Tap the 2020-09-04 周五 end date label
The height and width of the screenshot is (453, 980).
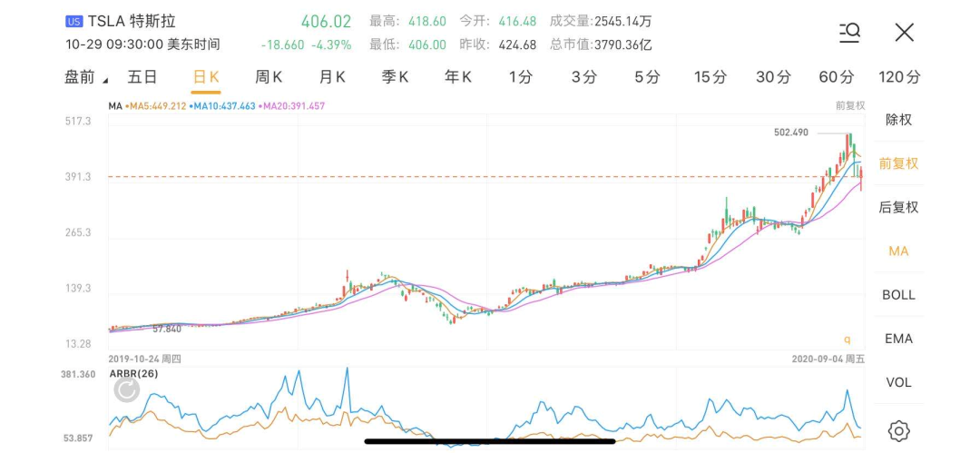click(828, 359)
